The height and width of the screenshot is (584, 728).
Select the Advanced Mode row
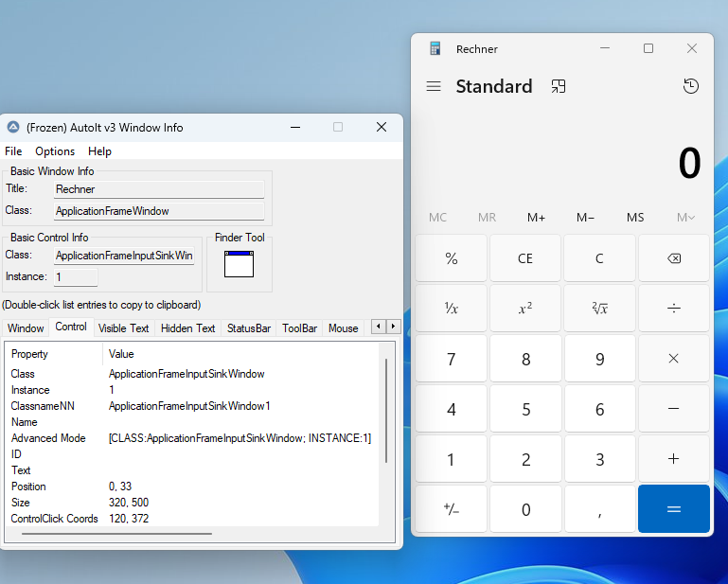194,438
